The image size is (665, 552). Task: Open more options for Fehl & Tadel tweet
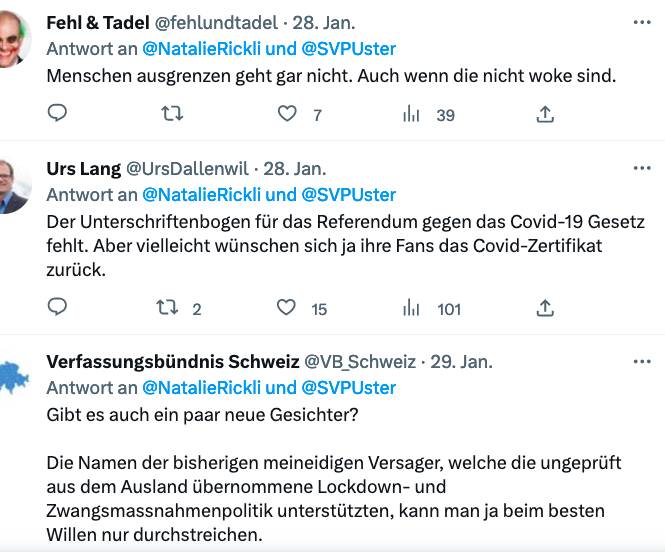pos(642,22)
